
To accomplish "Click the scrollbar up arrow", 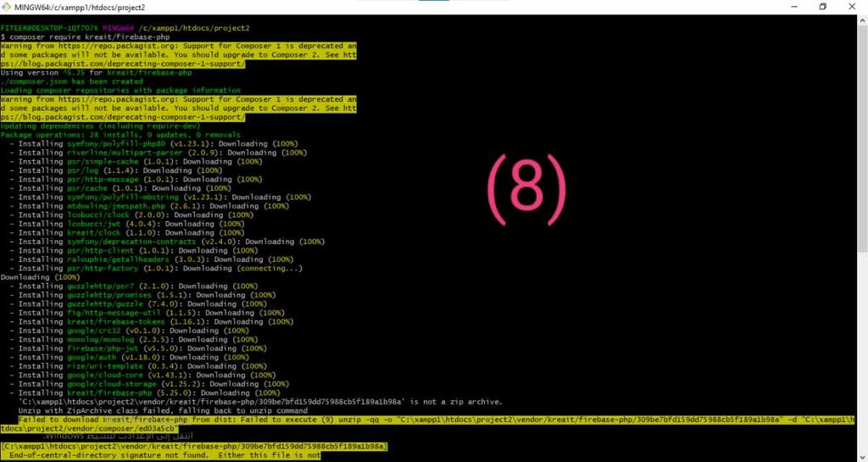I will pyautogui.click(x=863, y=19).
